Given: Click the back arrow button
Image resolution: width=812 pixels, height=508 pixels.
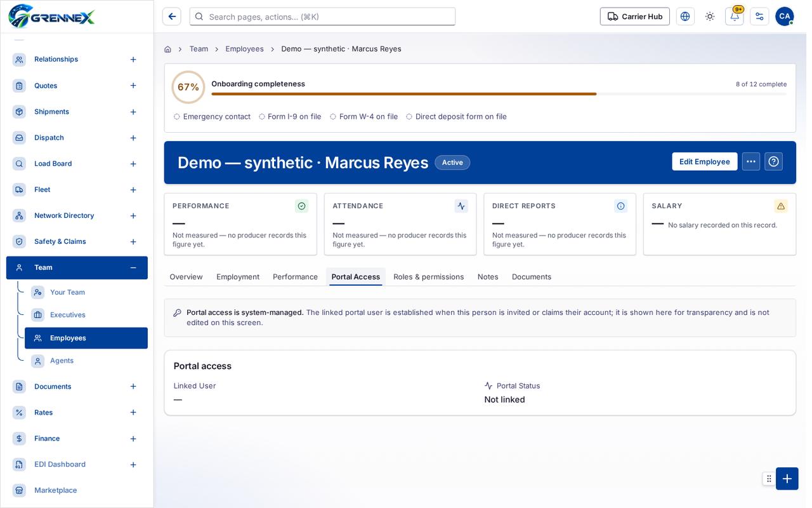Looking at the screenshot, I should tap(172, 17).
